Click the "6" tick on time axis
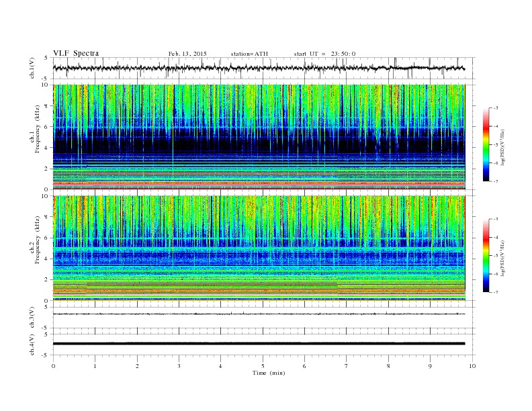The width and height of the screenshot is (532, 411). [304, 366]
